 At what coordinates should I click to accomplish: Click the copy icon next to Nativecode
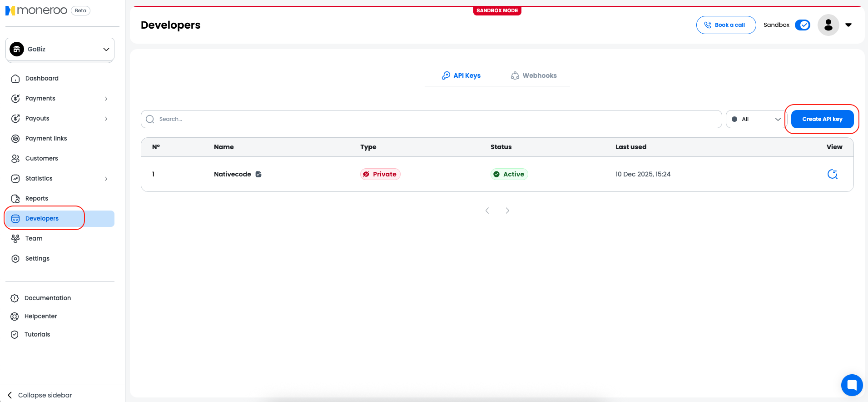pos(258,174)
